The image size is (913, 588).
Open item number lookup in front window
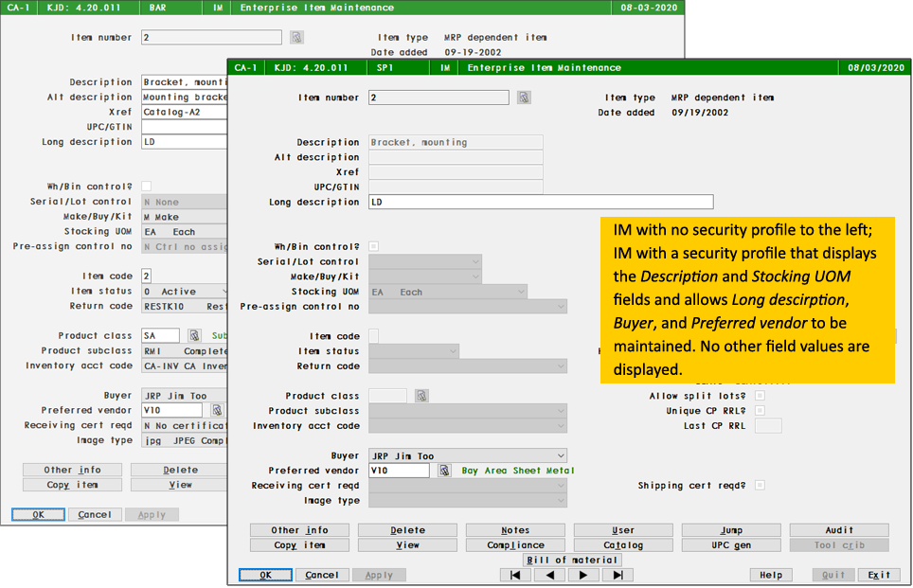[x=524, y=98]
